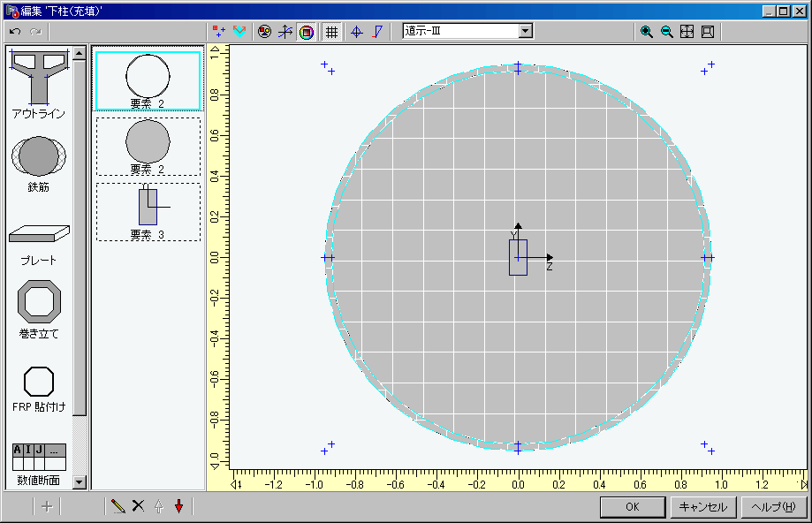Screen dimensions: 812x523
Task: Click the undo arrow in toolbar
Action: 15,32
